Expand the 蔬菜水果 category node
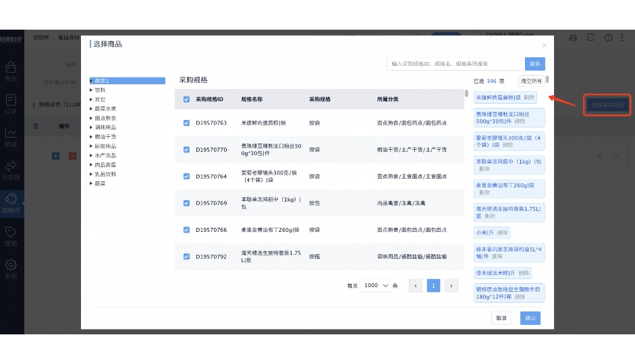Image resolution: width=635 pixels, height=364 pixels. (91, 109)
